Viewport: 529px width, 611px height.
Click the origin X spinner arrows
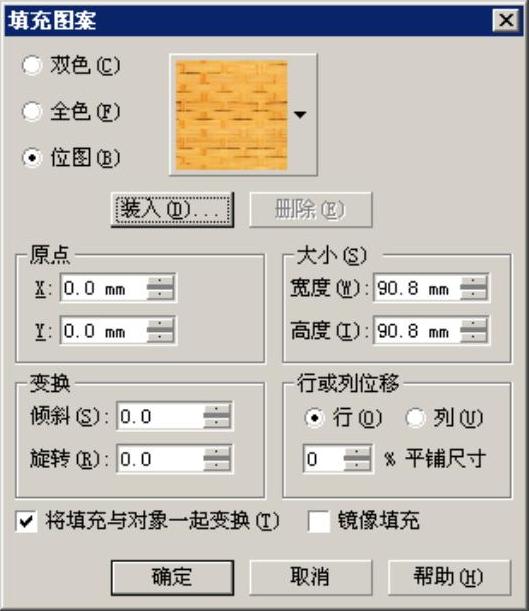point(160,289)
